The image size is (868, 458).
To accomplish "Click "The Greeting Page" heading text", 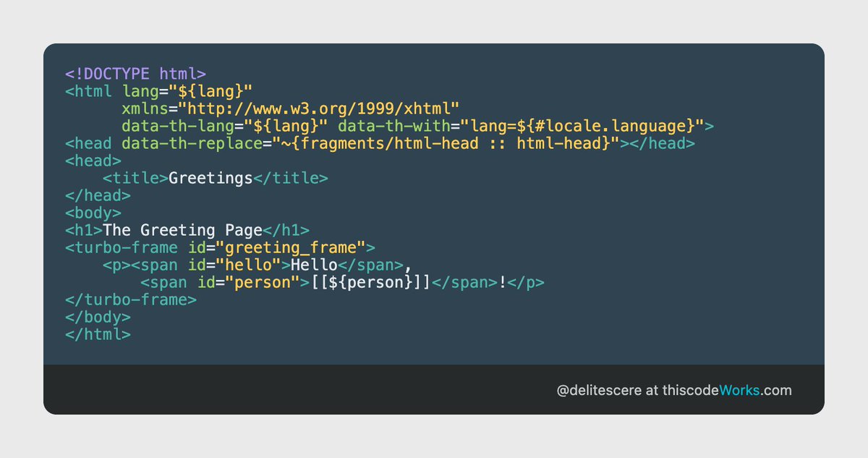I will coord(182,230).
